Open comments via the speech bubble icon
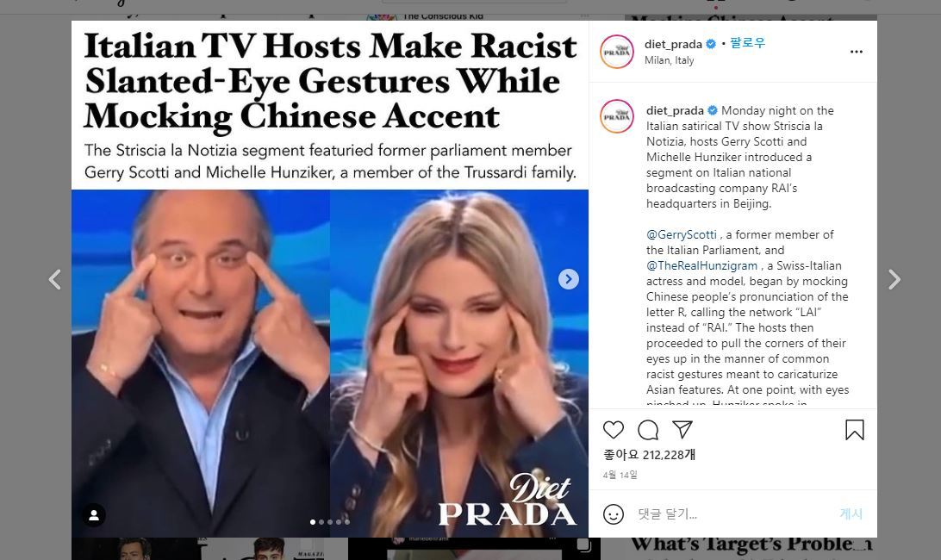 click(648, 430)
